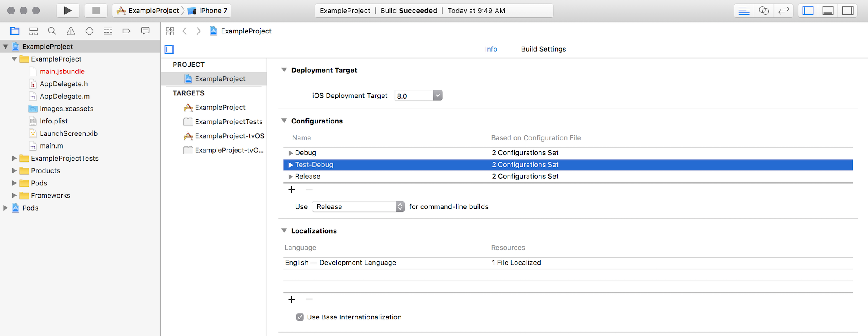868x336 pixels.
Task: Open the iOS Deployment Target dropdown
Action: (x=438, y=96)
